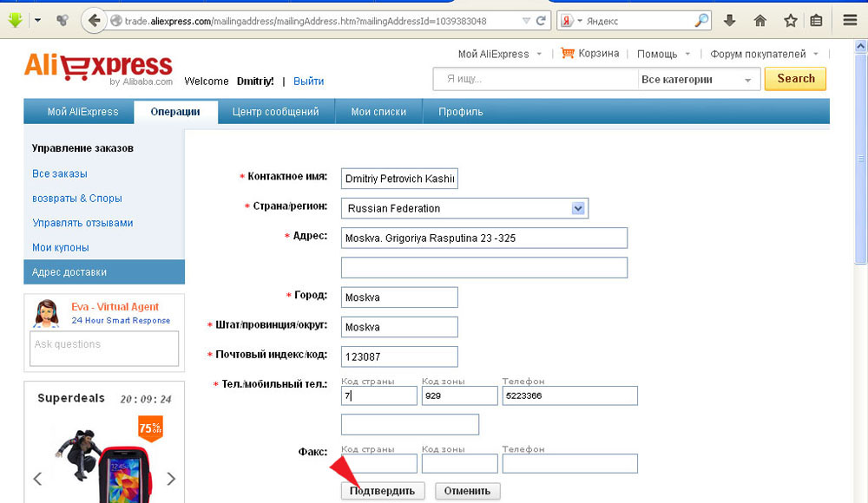Click the Адрес first line field

click(x=484, y=238)
